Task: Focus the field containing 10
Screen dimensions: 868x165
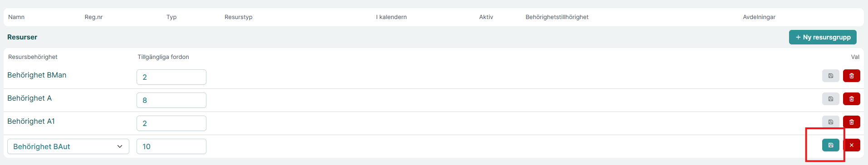Action: coord(172,146)
